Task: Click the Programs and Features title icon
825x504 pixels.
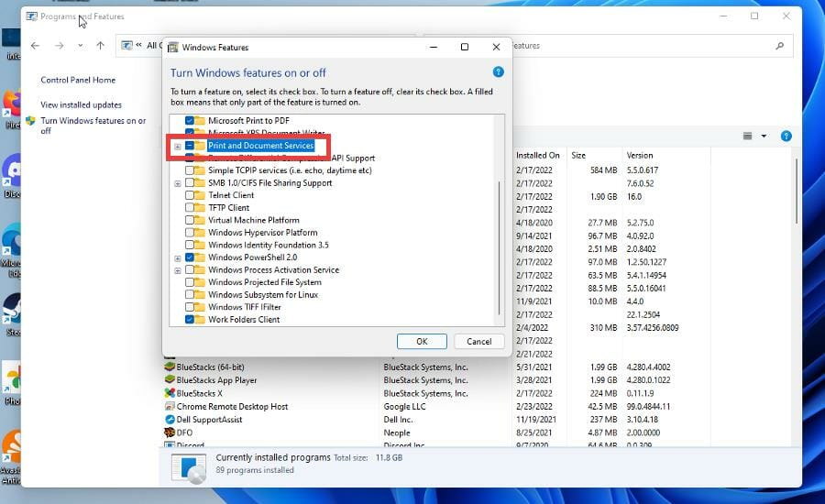Action: click(31, 16)
